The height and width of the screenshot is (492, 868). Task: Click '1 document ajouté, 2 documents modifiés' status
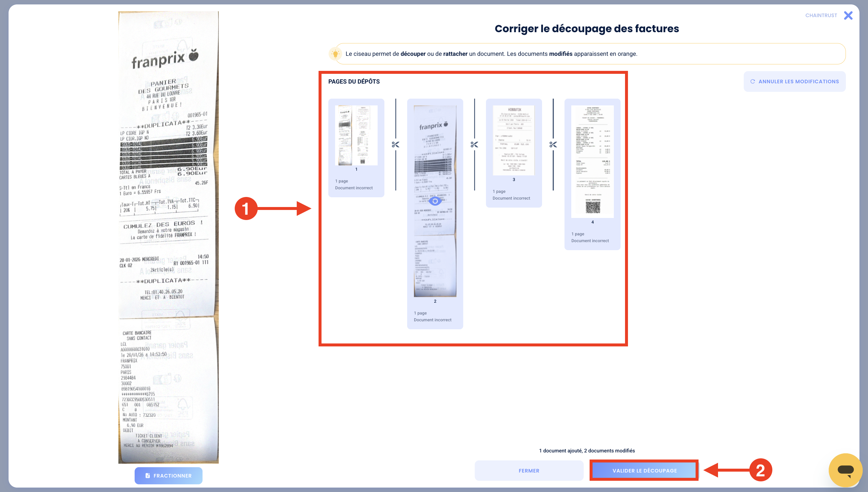pyautogui.click(x=587, y=450)
